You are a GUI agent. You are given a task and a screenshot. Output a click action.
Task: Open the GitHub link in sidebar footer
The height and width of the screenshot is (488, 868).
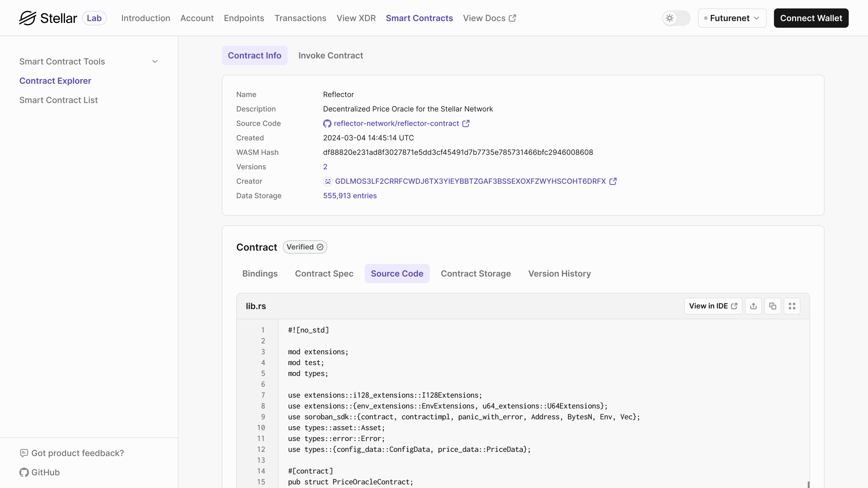46,473
